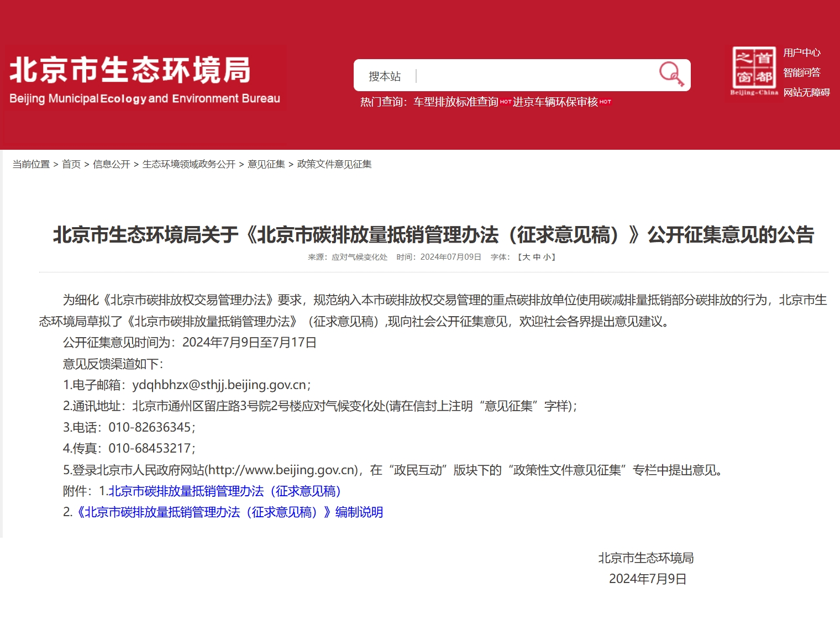This screenshot has height=630, width=840.
Task: Open 生态环境领域政务公开 breadcrumb link
Action: click(x=189, y=164)
